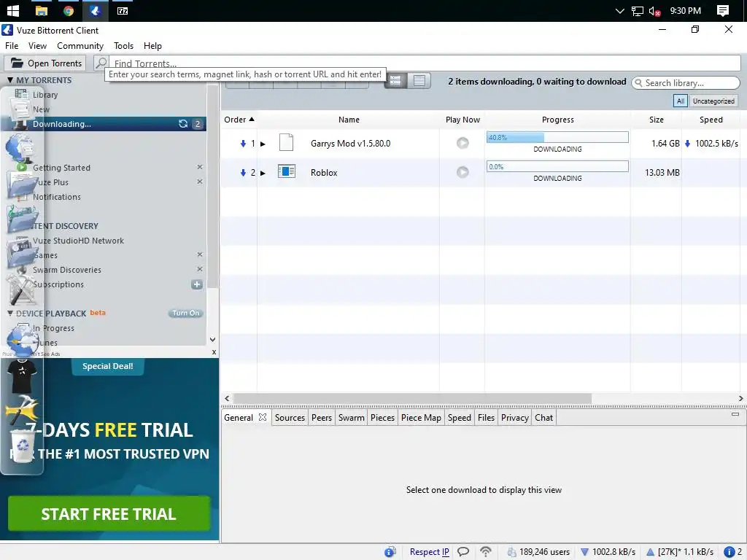Add a subscription with plus icon
The width and height of the screenshot is (747, 560).
click(x=197, y=284)
